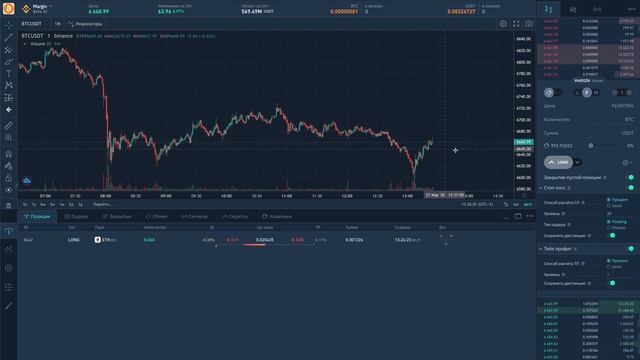Toggle log scale on chart

[516, 204]
